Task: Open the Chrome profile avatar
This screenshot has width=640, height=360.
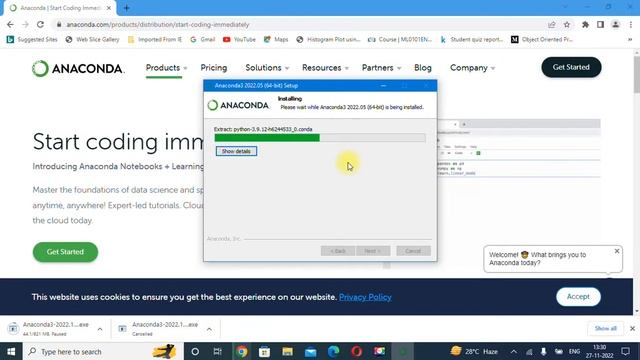Action: click(616, 24)
